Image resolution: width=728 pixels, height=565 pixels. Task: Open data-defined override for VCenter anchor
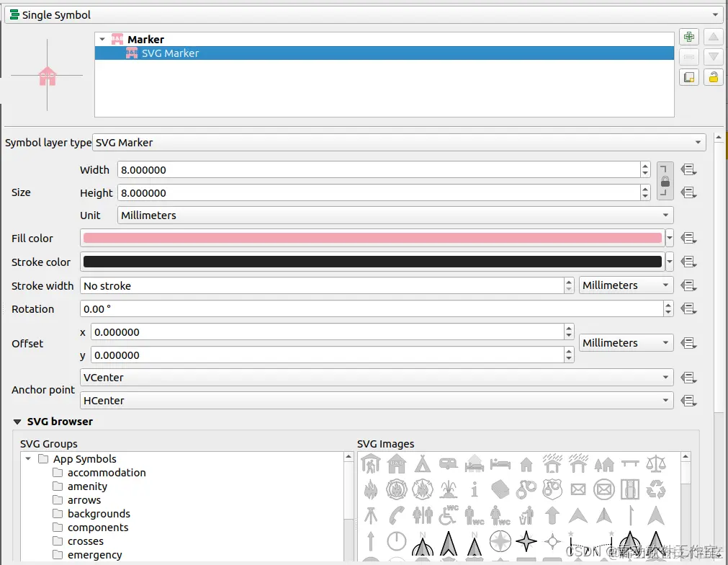[x=688, y=378]
